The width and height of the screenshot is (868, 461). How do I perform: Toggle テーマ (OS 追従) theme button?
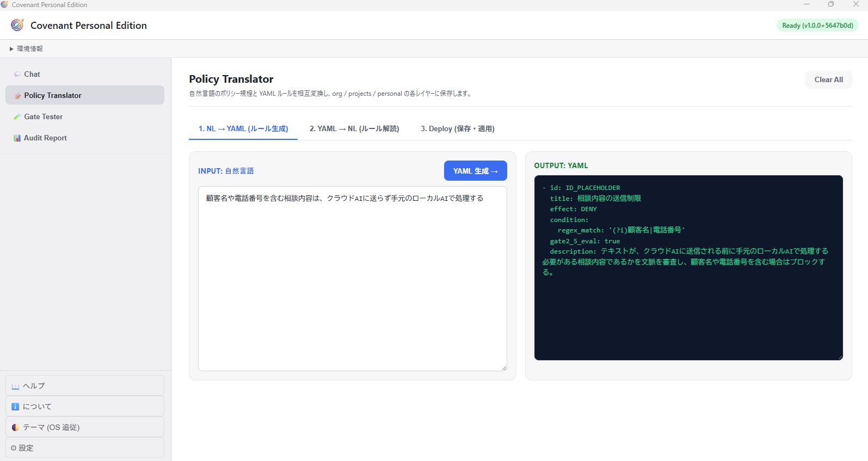tap(85, 427)
